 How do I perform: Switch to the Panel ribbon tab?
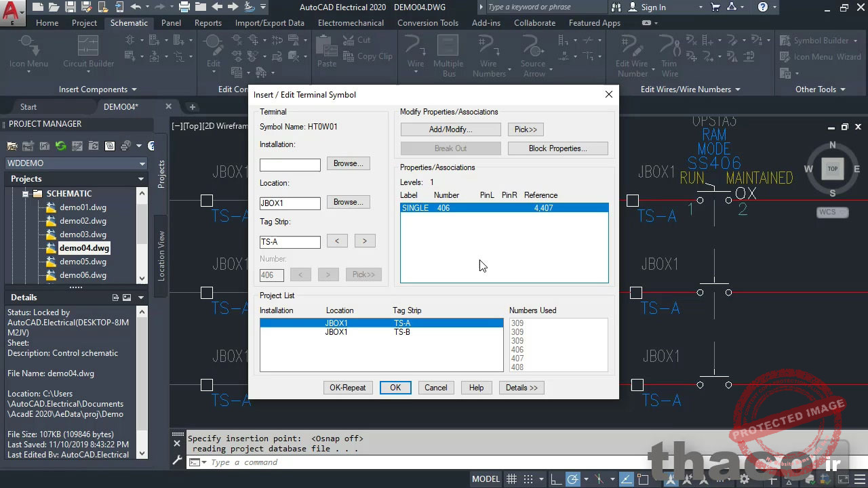(x=171, y=23)
